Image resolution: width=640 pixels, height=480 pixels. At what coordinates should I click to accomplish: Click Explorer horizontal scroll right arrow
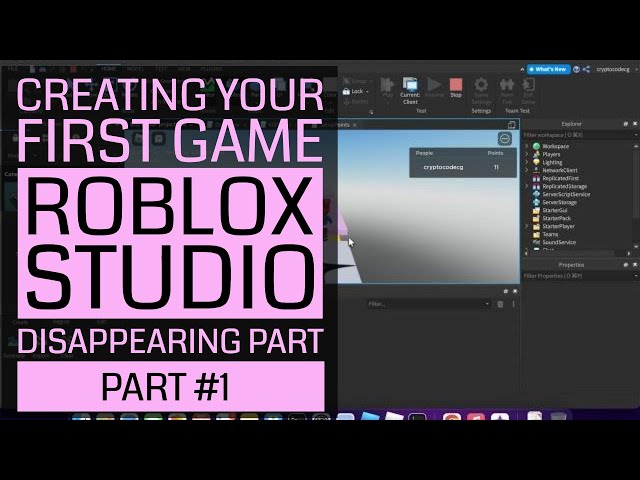pos(629,253)
